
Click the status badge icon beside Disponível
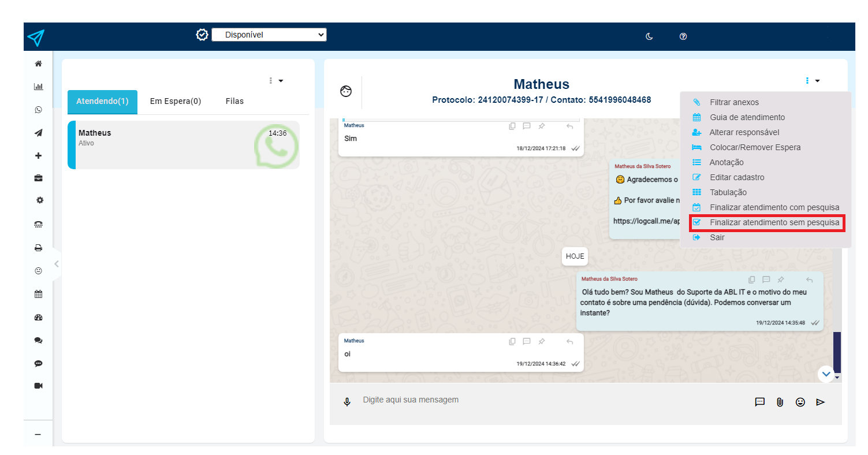click(x=202, y=35)
